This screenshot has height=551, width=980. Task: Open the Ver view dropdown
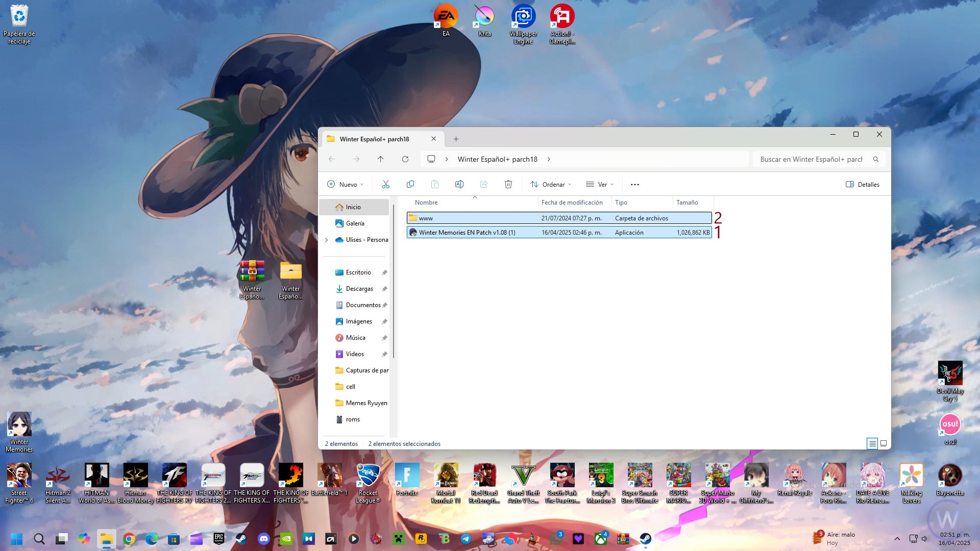coord(600,184)
